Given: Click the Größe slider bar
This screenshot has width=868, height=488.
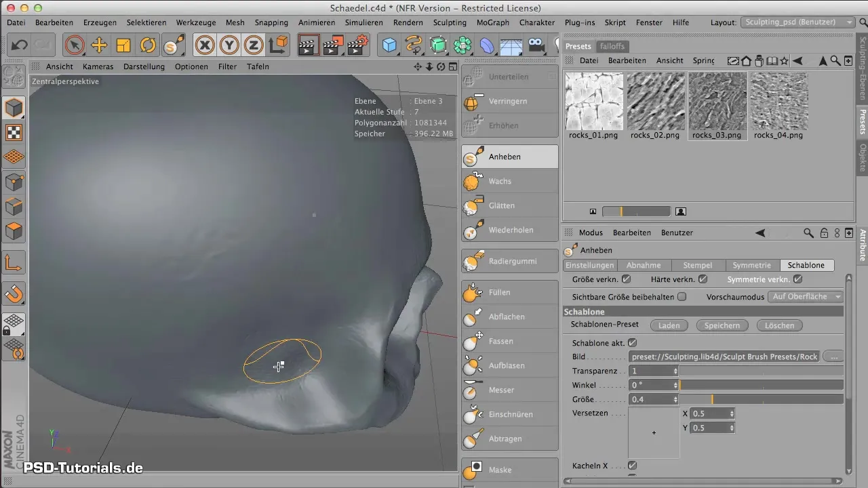Looking at the screenshot, I should [761, 399].
